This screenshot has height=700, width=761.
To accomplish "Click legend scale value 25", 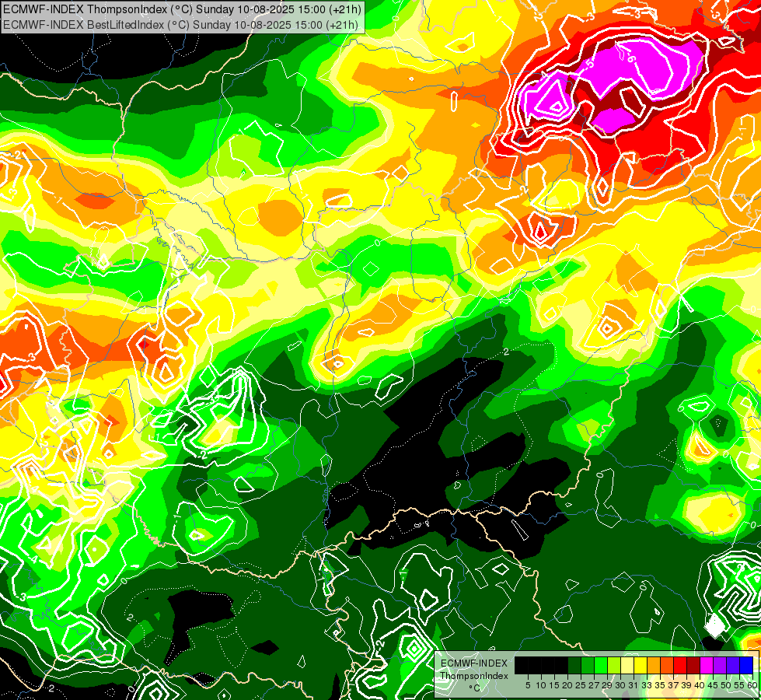I will point(581,685).
